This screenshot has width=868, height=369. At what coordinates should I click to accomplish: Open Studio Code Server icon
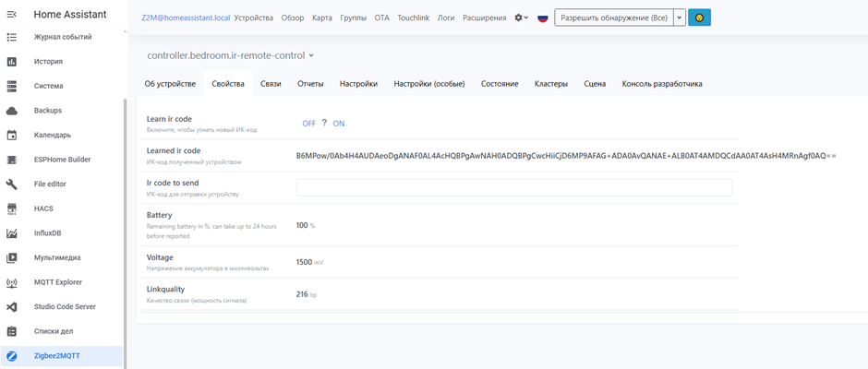point(12,307)
